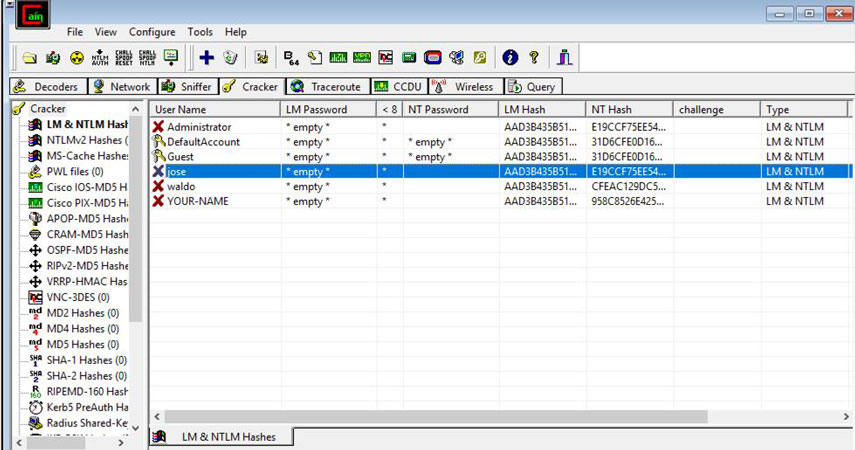This screenshot has width=855, height=450.
Task: Click the keys icon beside DefaultAccount
Action: pos(158,141)
